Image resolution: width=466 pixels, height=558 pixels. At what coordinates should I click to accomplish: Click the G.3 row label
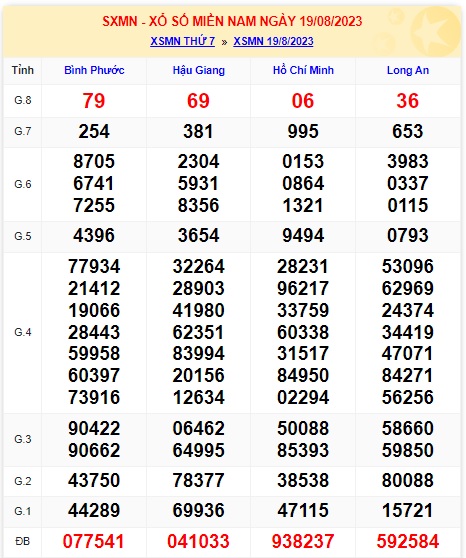[23, 439]
